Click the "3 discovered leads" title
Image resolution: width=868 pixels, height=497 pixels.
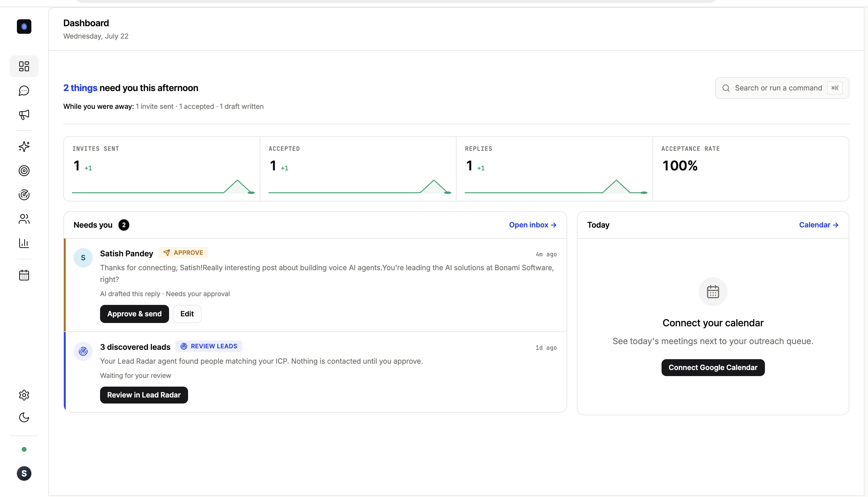[135, 347]
